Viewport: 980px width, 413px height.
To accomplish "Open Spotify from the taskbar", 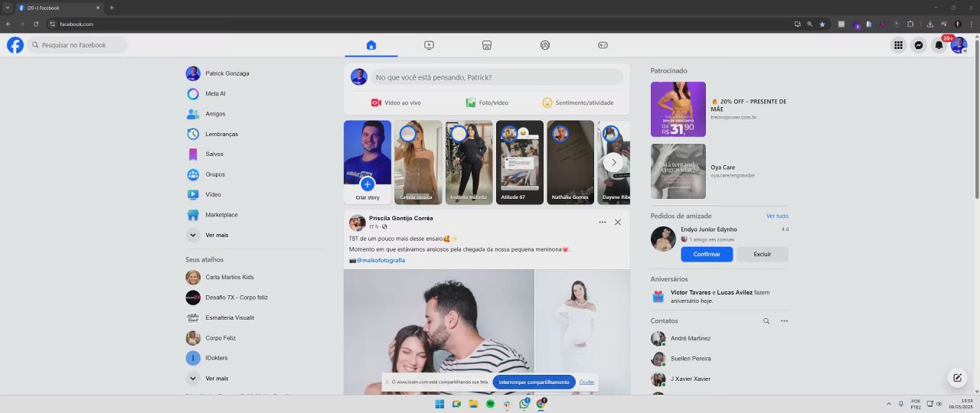I will coord(491,404).
